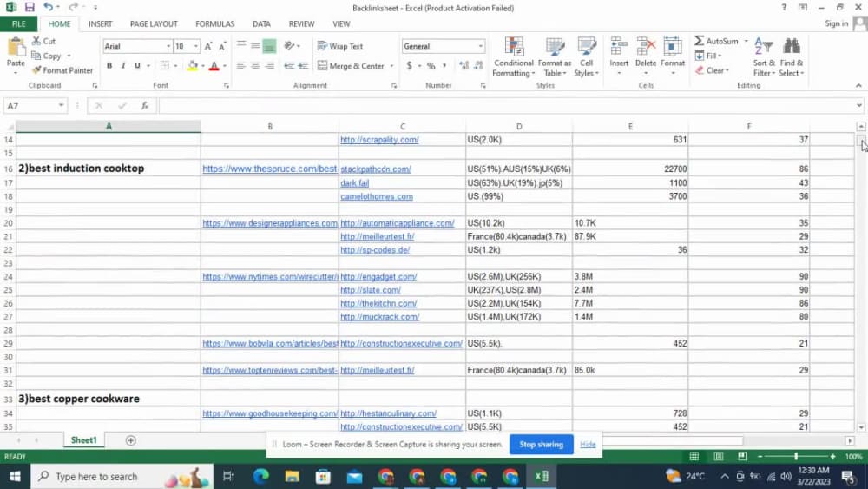This screenshot has width=868, height=489.
Task: Click the Format cells icon
Action: (x=673, y=47)
